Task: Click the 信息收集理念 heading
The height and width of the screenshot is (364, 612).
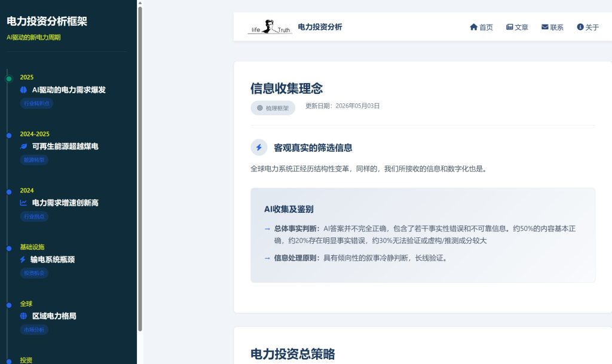Action: pos(286,88)
